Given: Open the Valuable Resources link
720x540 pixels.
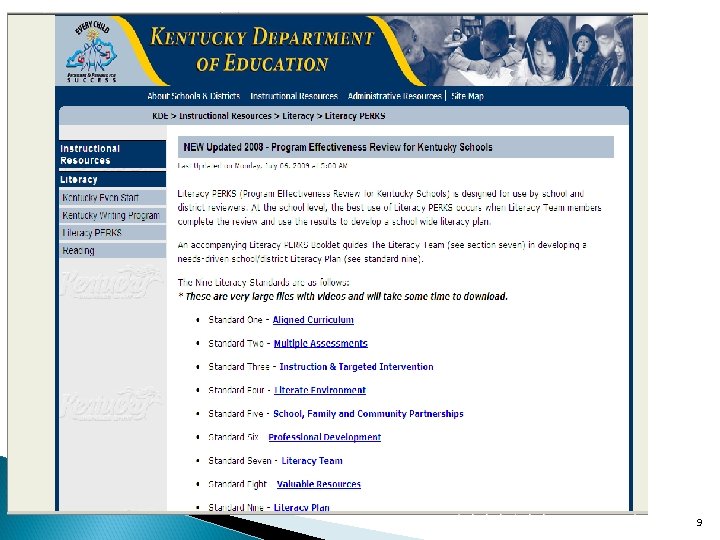Looking at the screenshot, I should pyautogui.click(x=319, y=484).
